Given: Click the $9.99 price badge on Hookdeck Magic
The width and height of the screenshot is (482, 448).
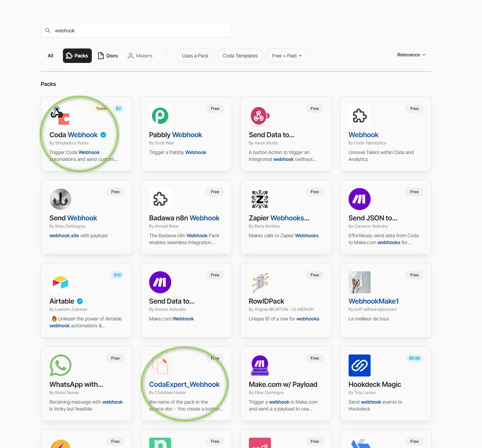Looking at the screenshot, I should point(415,358).
